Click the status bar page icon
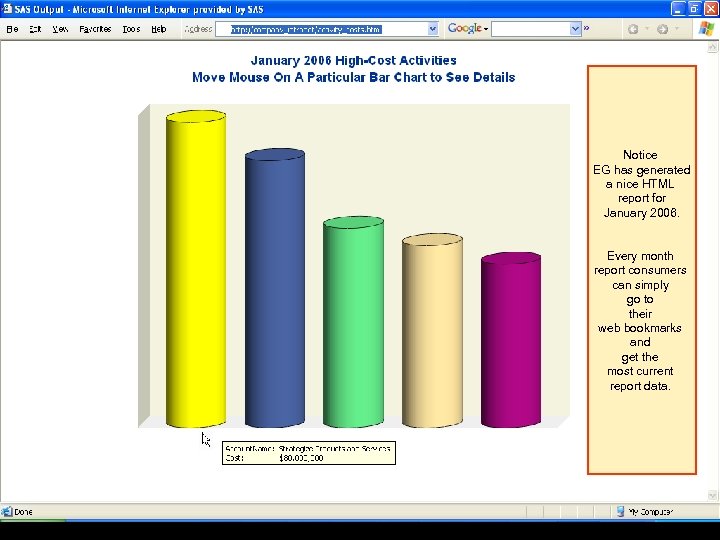This screenshot has width=720, height=540. coord(6,511)
